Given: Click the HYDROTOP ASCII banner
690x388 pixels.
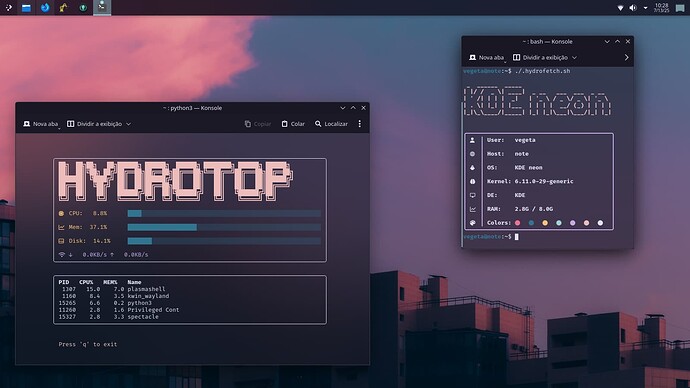Looking at the screenshot, I should pyautogui.click(x=176, y=181).
